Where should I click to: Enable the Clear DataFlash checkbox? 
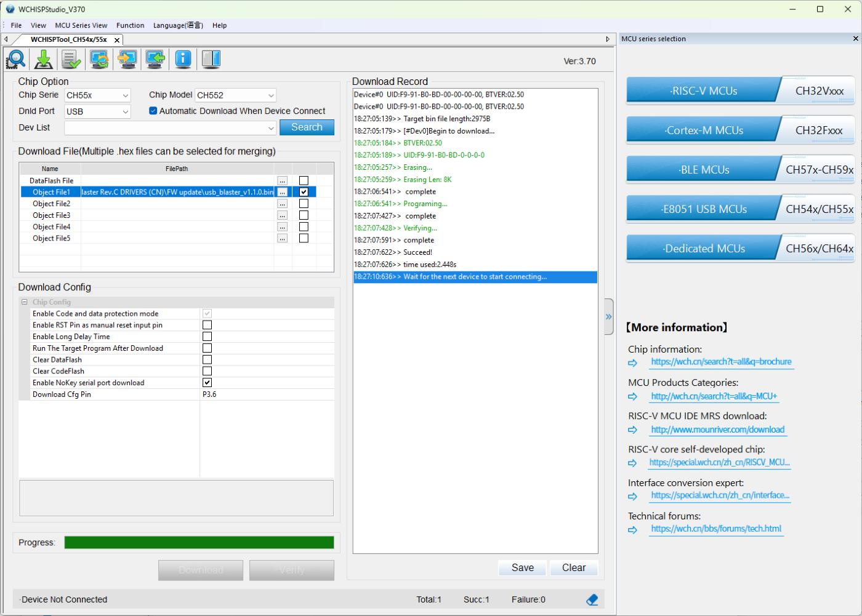tap(207, 359)
